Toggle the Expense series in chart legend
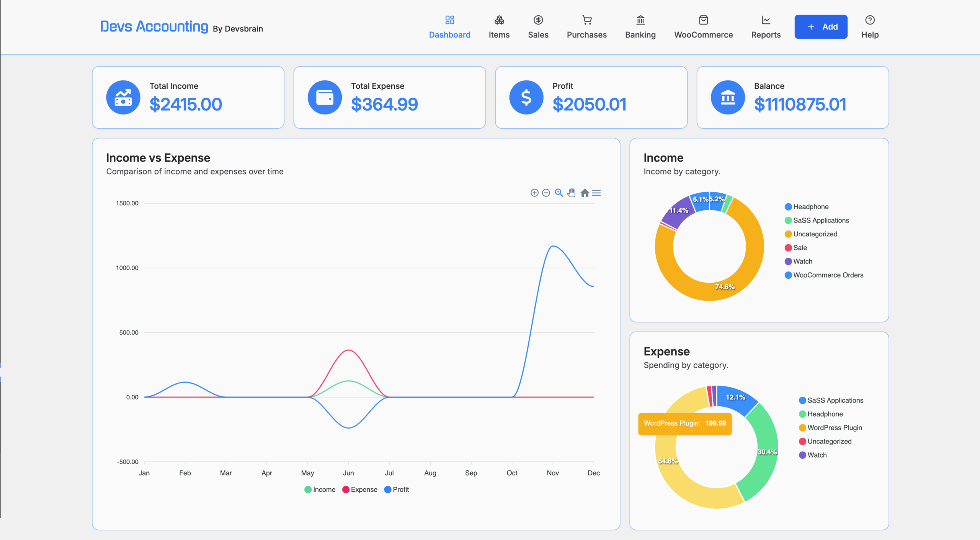This screenshot has height=540, width=980. [x=360, y=489]
